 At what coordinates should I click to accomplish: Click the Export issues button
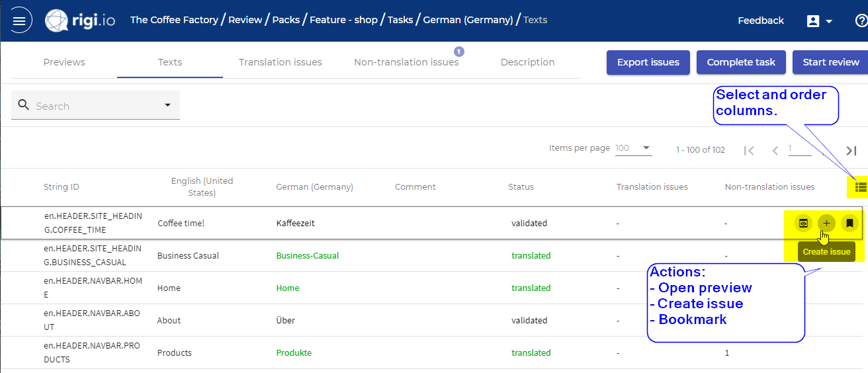pyautogui.click(x=648, y=62)
